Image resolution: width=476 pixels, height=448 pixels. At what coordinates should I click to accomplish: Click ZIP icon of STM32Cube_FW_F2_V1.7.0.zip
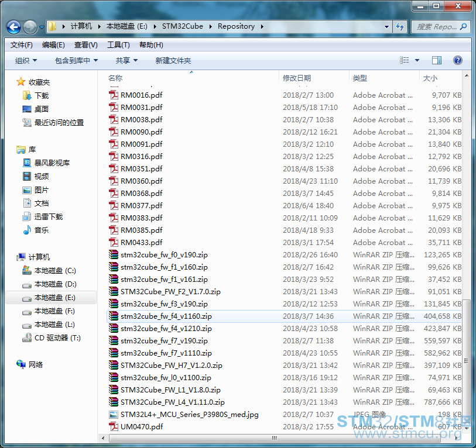point(114,291)
